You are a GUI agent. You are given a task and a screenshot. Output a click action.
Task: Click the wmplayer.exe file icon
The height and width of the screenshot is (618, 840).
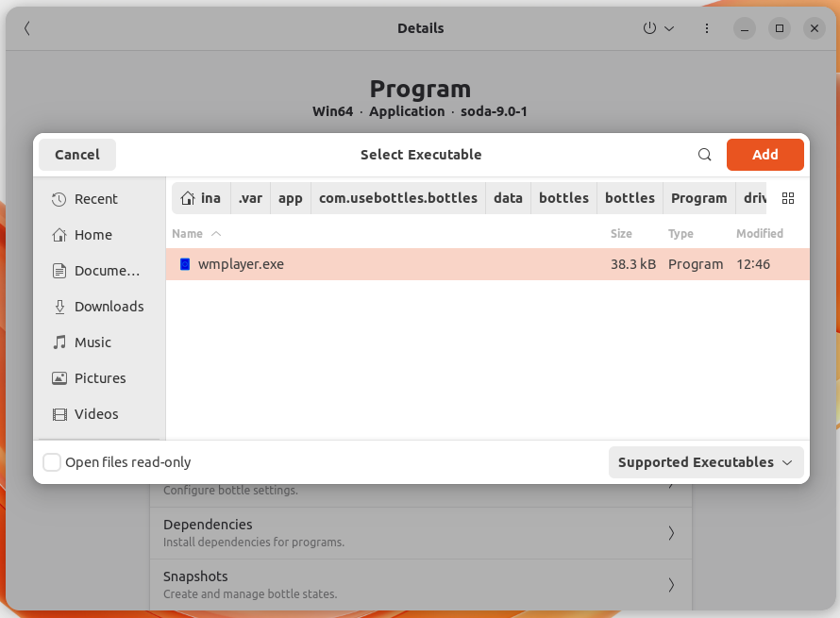tap(185, 264)
